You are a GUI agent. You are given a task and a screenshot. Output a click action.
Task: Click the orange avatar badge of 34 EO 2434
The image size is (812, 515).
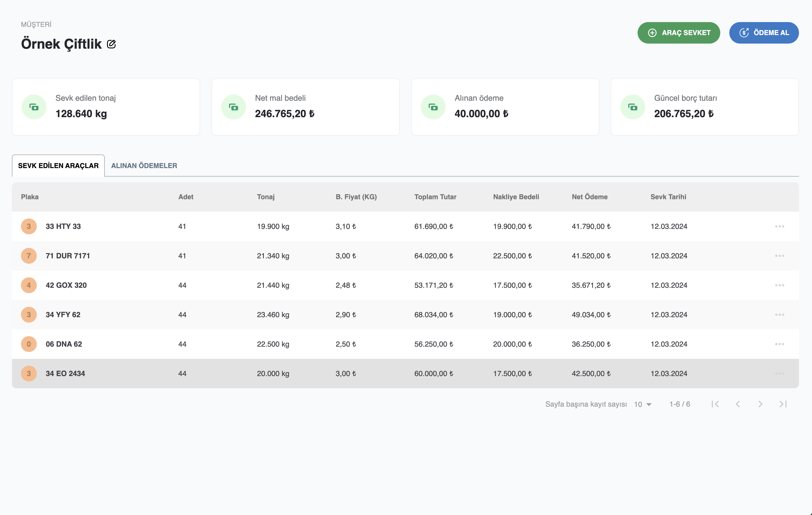coord(29,374)
